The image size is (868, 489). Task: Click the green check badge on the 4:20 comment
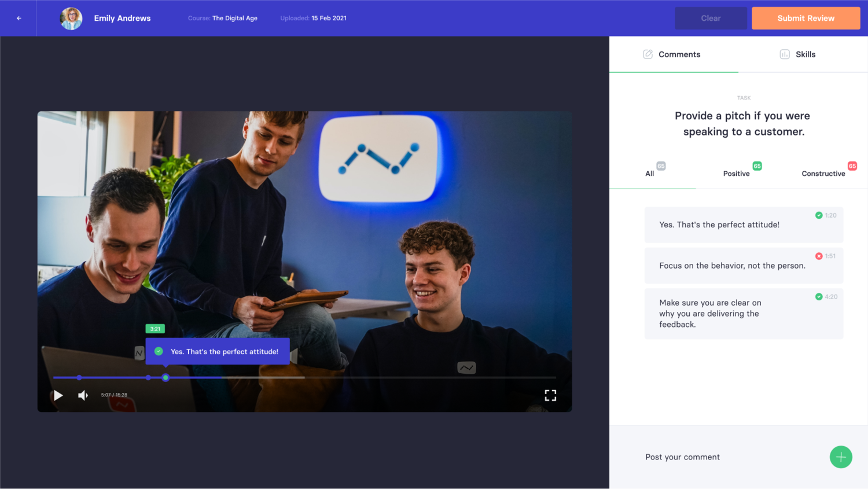(x=819, y=296)
